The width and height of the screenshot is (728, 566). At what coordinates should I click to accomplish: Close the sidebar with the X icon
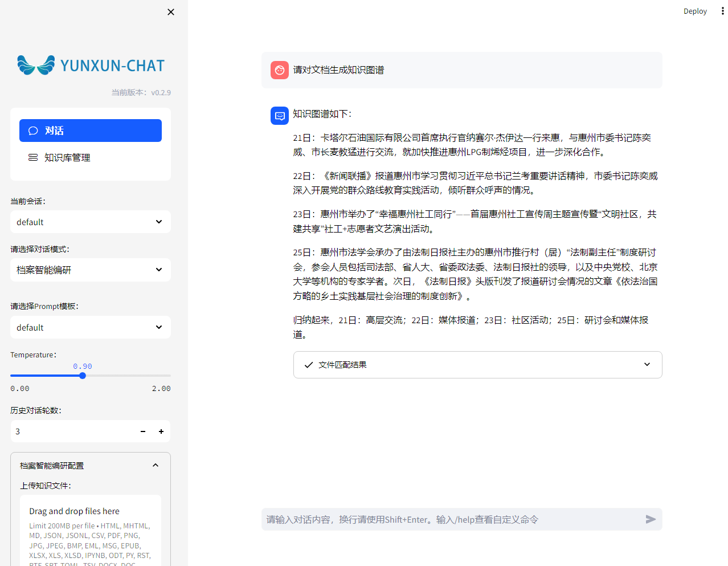pos(171,12)
